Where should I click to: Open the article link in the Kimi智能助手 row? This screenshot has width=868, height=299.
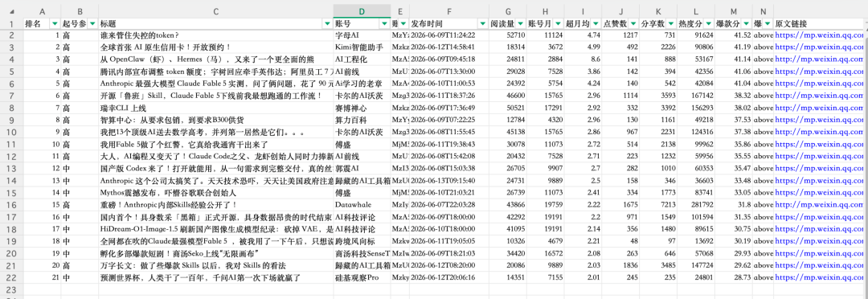tap(819, 47)
